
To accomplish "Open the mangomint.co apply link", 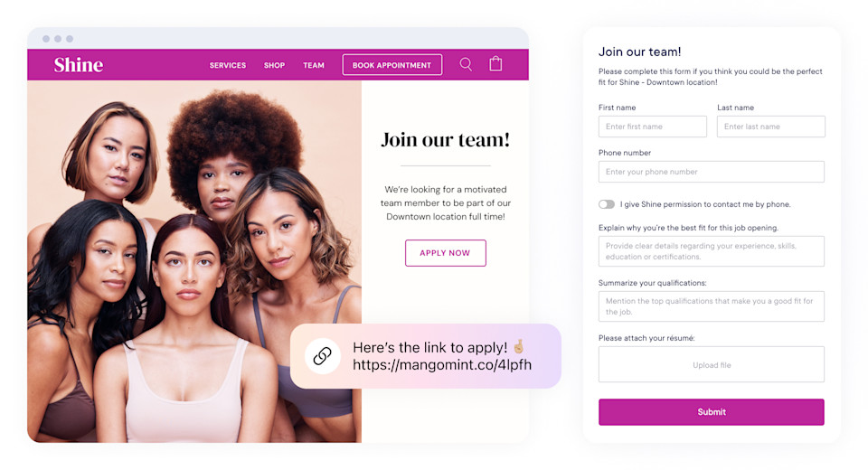I will (x=442, y=365).
